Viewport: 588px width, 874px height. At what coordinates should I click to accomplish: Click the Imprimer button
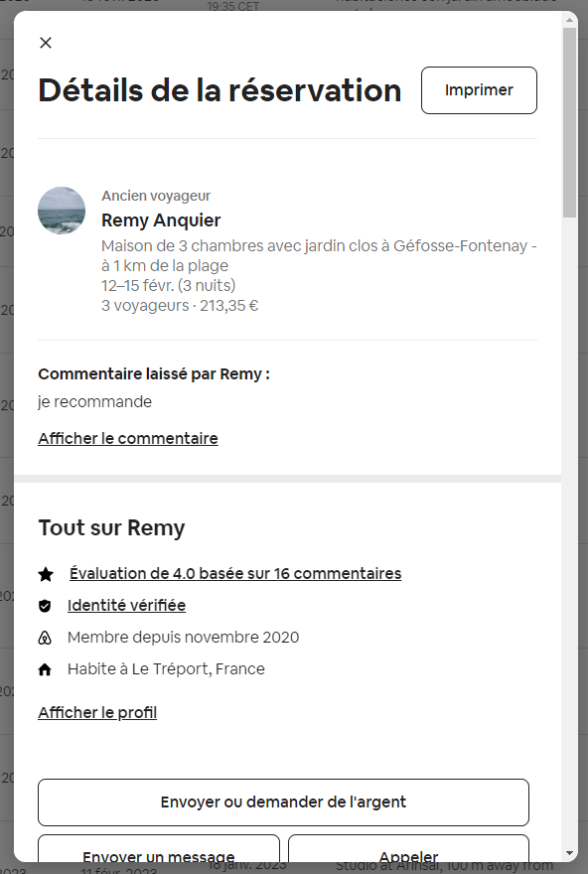coord(479,90)
